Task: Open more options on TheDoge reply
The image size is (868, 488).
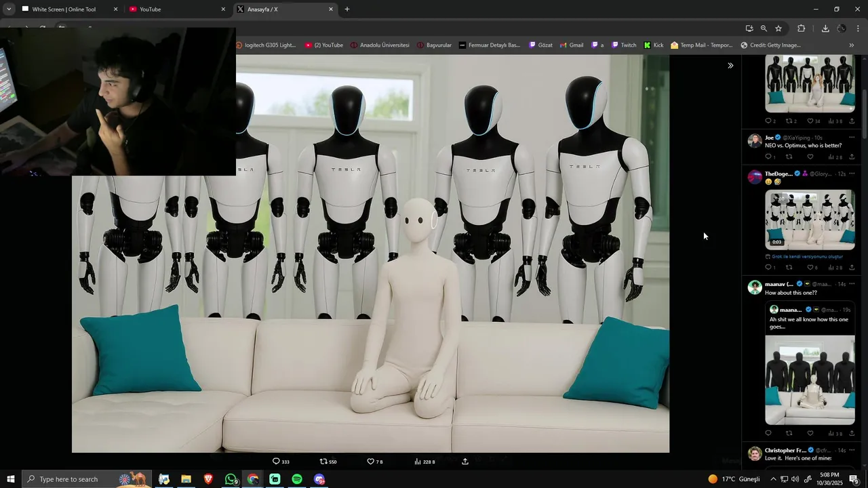Action: pyautogui.click(x=852, y=174)
